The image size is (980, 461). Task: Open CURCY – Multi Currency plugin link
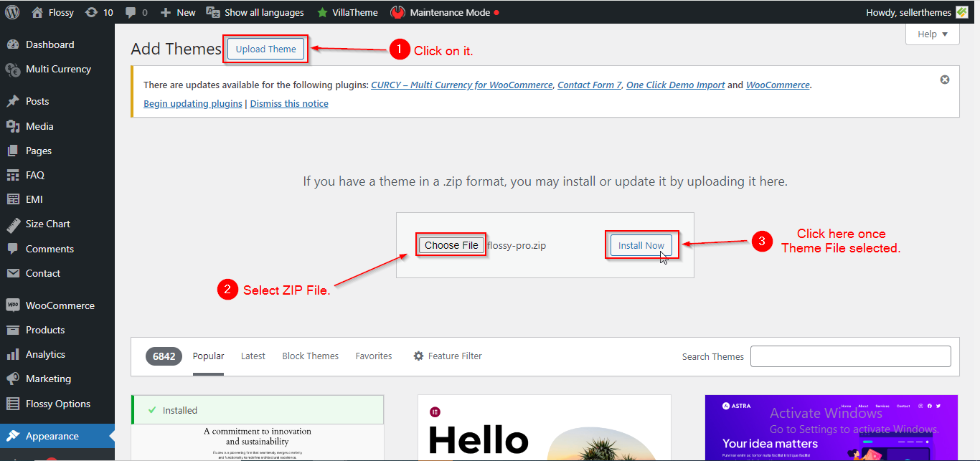click(x=462, y=85)
